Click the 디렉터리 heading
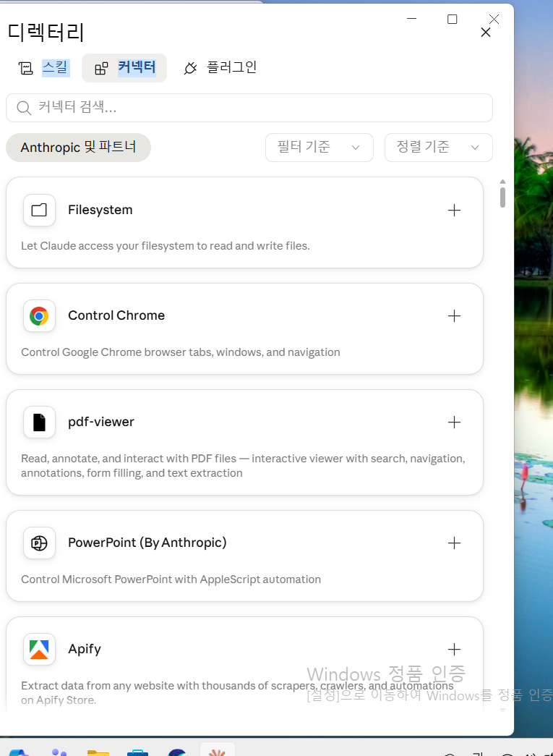This screenshot has height=756, width=553. tap(46, 33)
